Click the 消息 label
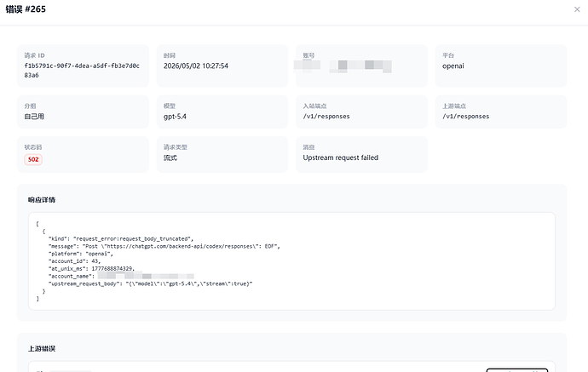The width and height of the screenshot is (588, 372). (308, 147)
